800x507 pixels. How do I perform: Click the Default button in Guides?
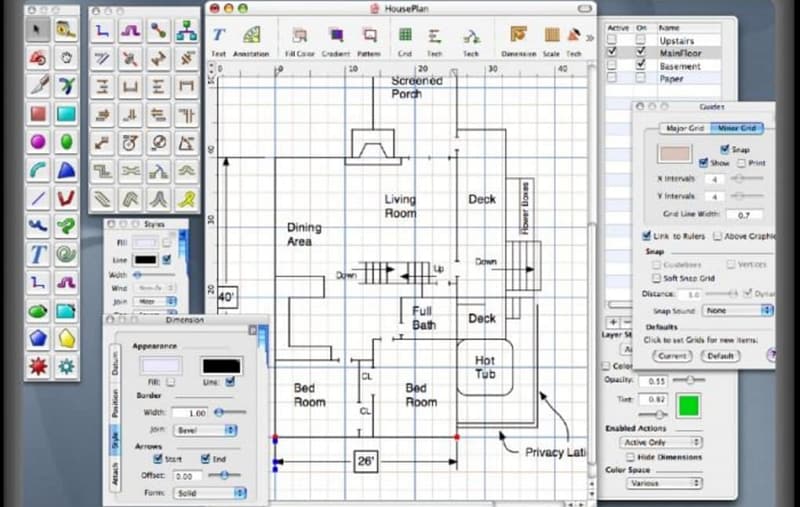coord(720,356)
